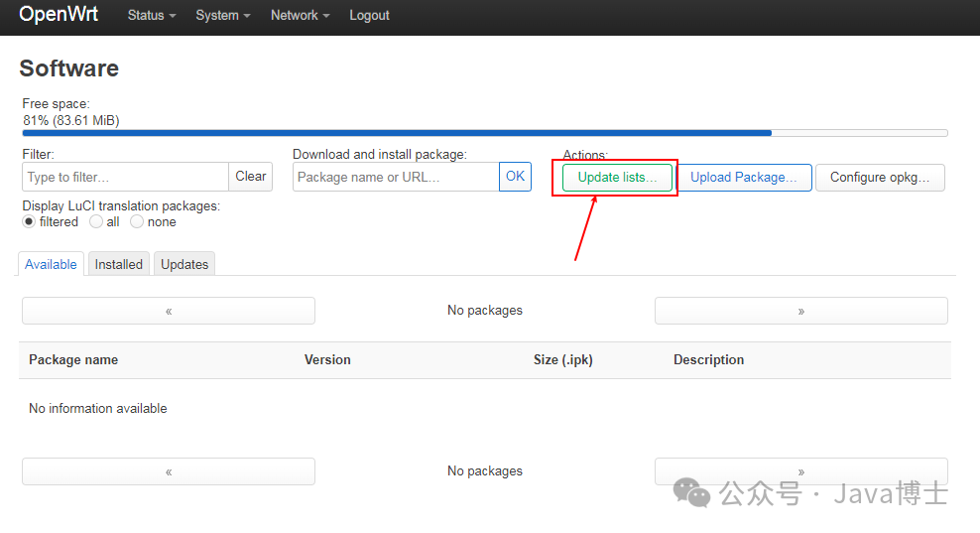
Task: Click the free space progress bar
Action: click(x=485, y=133)
